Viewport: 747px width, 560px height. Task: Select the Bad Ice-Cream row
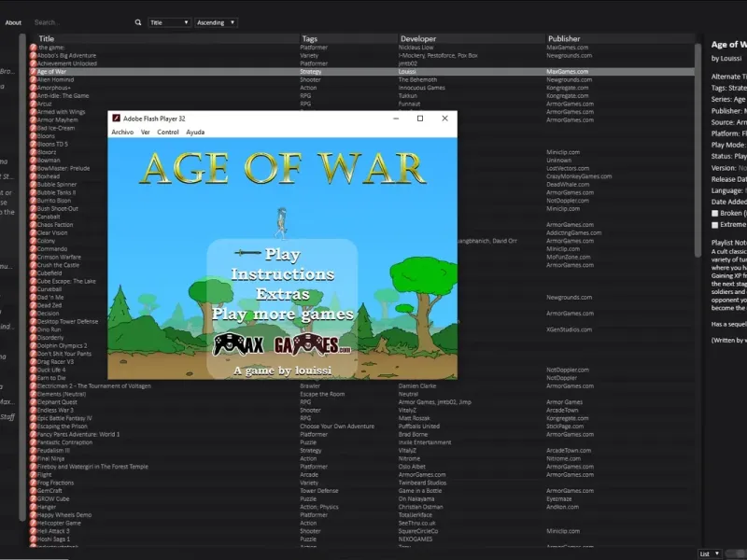point(361,128)
